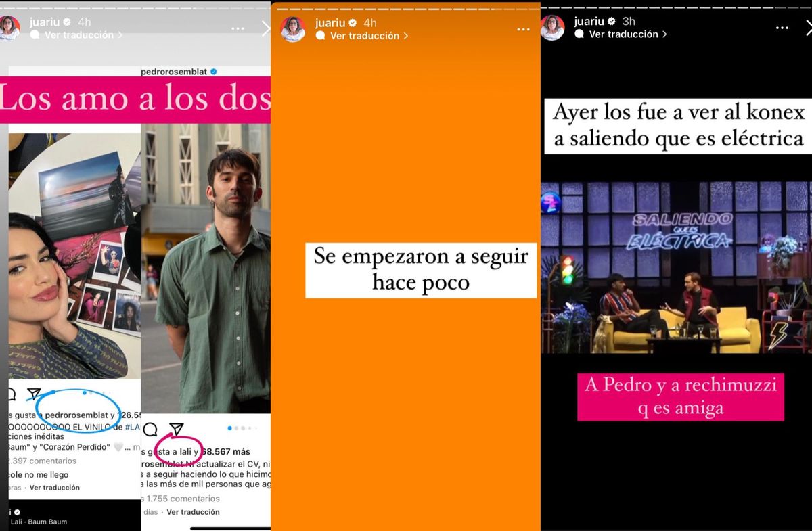This screenshot has height=531, width=812.
Task: Open the juariu username on the left story
Action: point(45,22)
